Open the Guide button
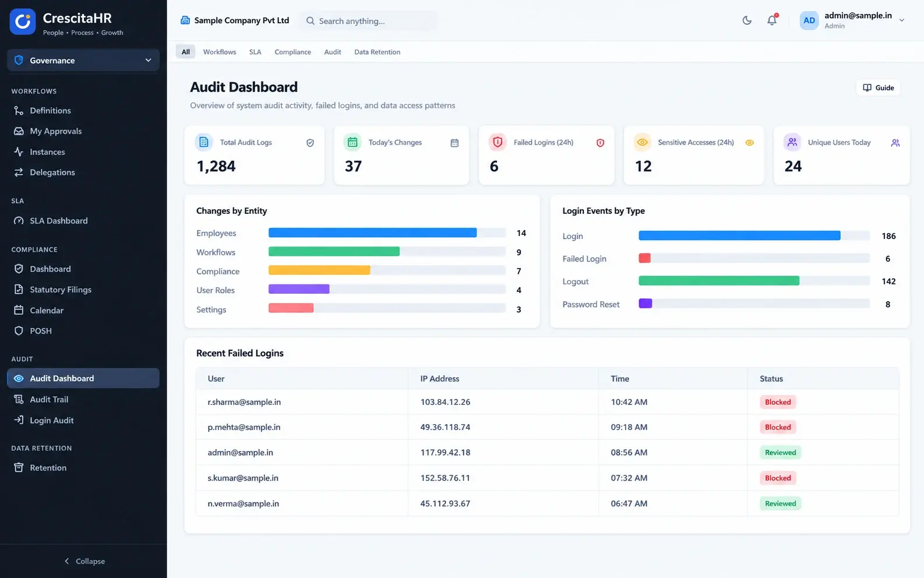This screenshot has width=924, height=578. click(x=878, y=87)
